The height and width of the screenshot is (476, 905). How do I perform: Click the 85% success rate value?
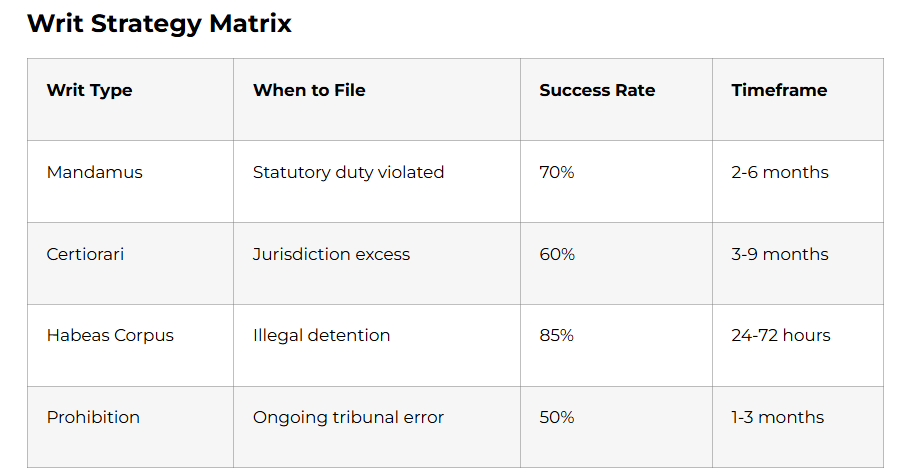[x=557, y=335]
